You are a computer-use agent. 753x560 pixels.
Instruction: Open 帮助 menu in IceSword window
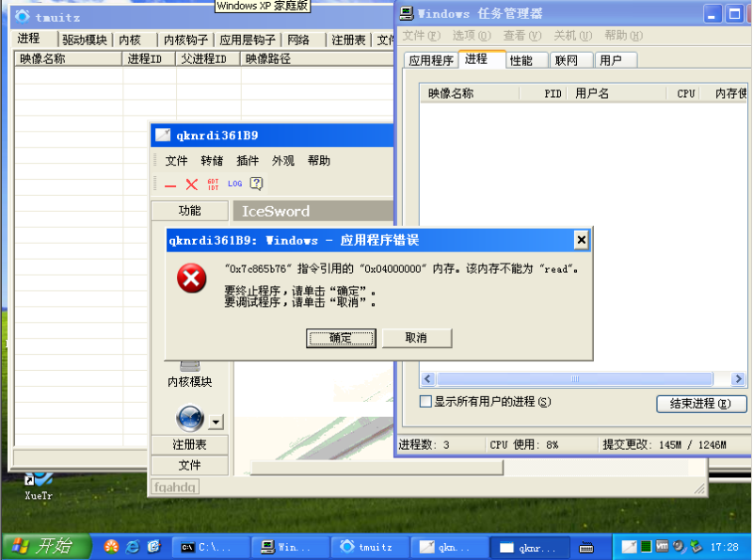[319, 160]
